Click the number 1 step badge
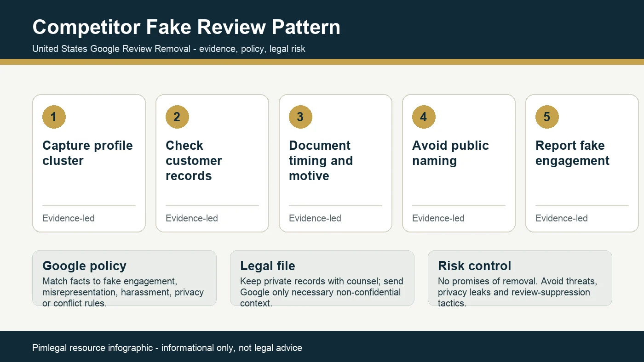Image resolution: width=644 pixels, height=362 pixels. pos(54,117)
